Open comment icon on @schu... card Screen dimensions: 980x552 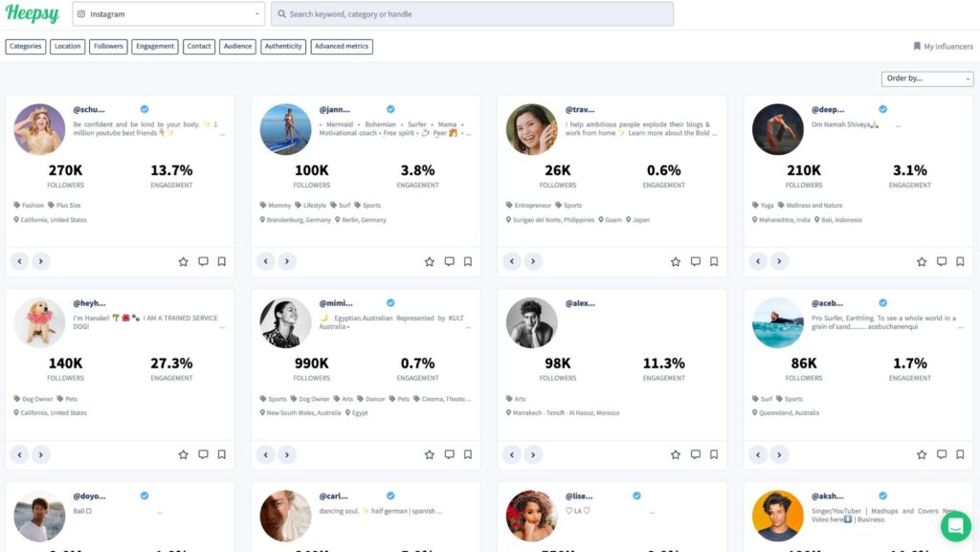[203, 261]
